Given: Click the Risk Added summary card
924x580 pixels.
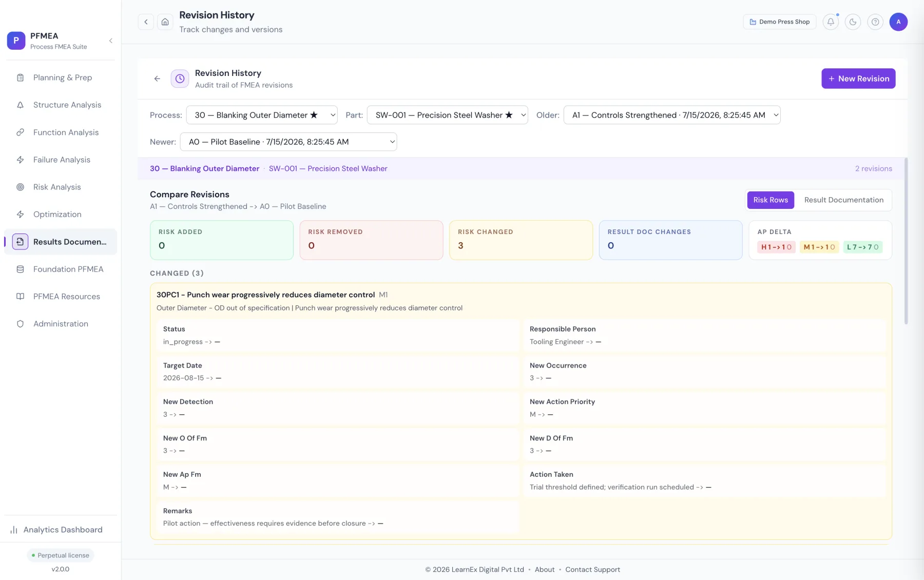Looking at the screenshot, I should point(222,240).
